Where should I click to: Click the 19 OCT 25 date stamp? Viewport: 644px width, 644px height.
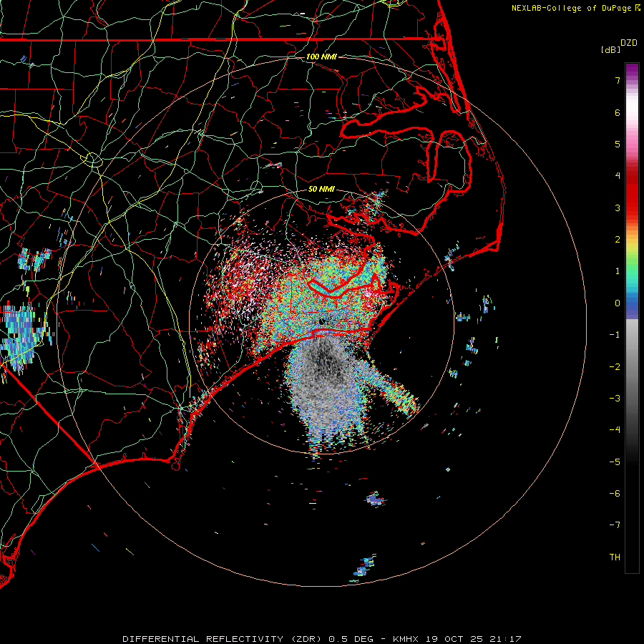pos(454,639)
